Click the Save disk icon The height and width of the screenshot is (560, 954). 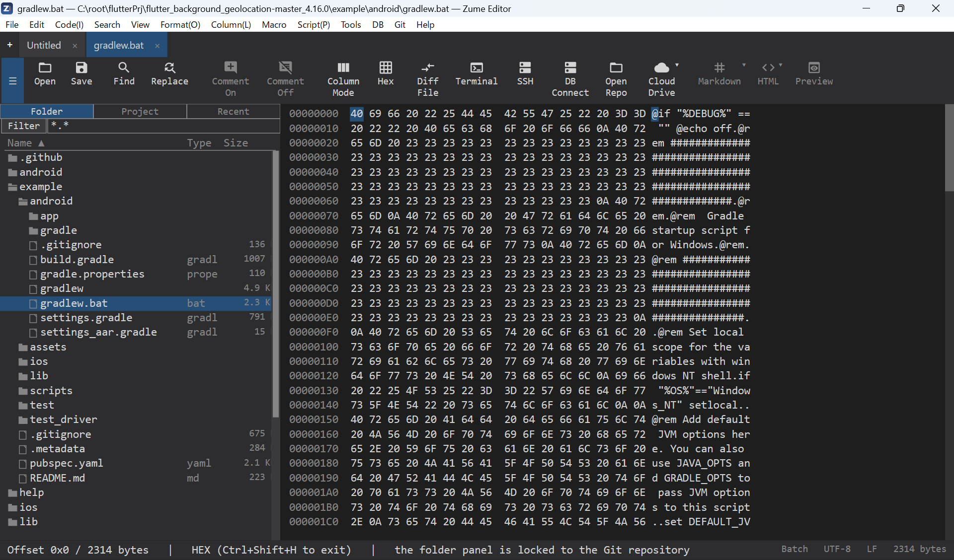(81, 74)
